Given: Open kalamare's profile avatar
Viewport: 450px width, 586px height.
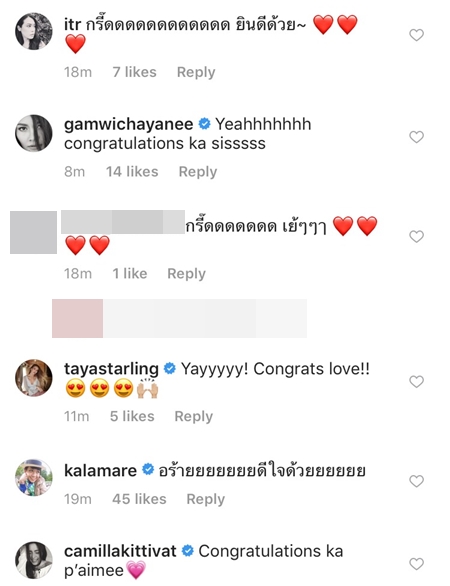Looking at the screenshot, I should coord(34,477).
